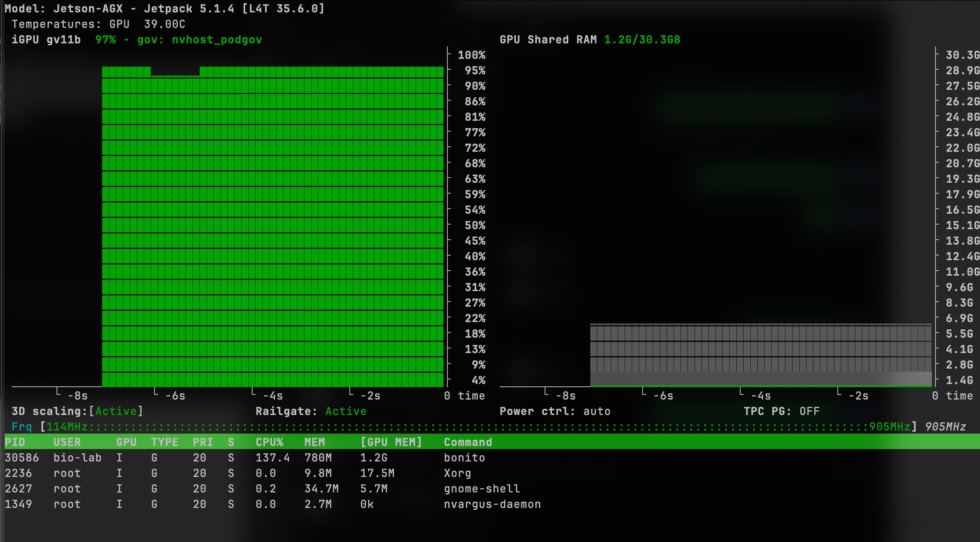This screenshot has width=980, height=542.
Task: Click the 114MHz minimum frequency label
Action: [67, 427]
